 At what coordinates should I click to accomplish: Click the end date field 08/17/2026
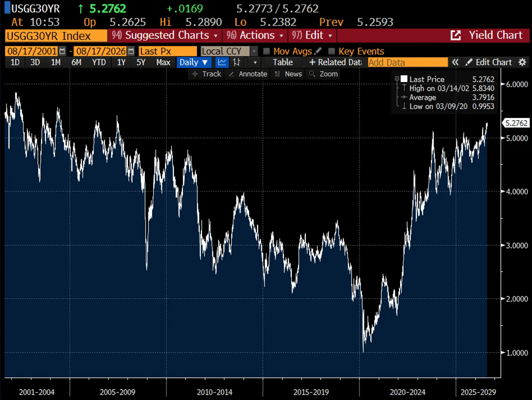pos(101,51)
